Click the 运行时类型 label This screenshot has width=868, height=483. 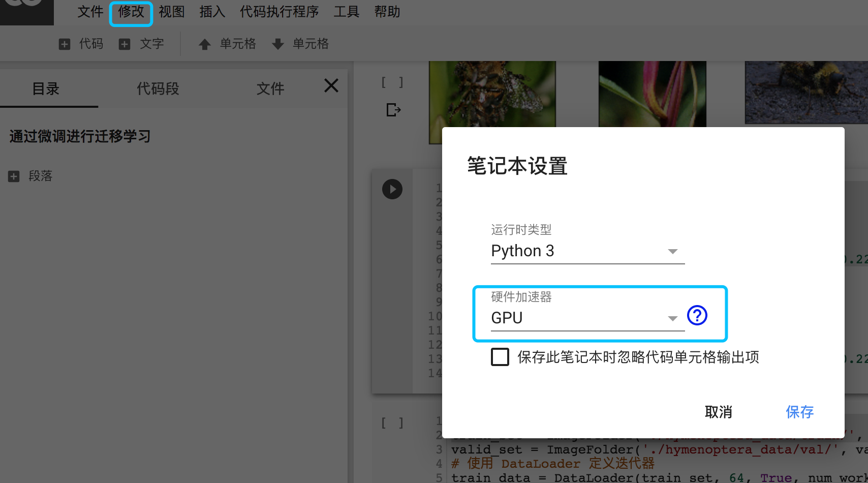coord(521,230)
